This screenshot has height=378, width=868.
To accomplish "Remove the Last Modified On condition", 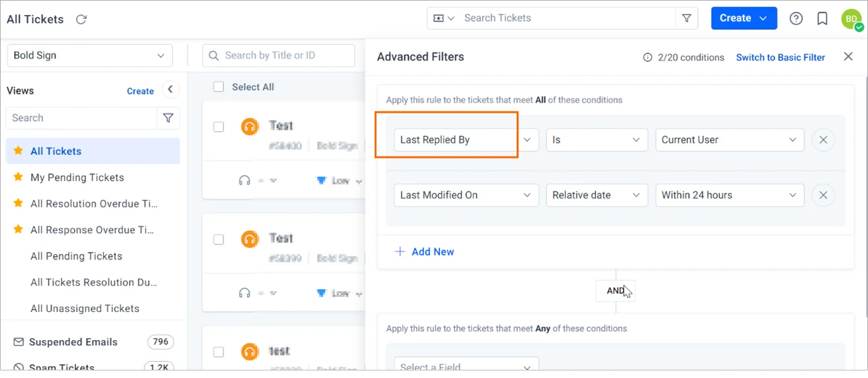I will click(823, 195).
